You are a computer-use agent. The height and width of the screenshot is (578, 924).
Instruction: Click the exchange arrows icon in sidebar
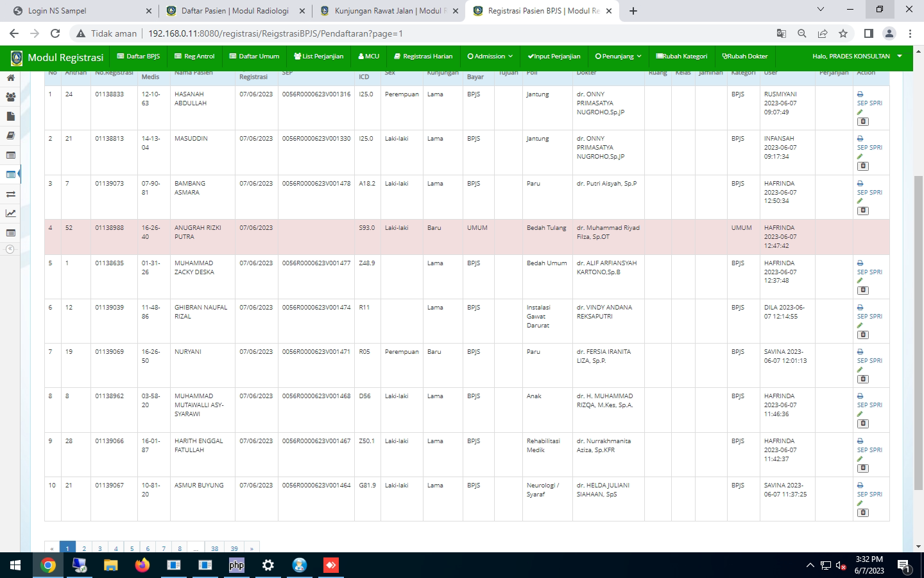(x=10, y=194)
